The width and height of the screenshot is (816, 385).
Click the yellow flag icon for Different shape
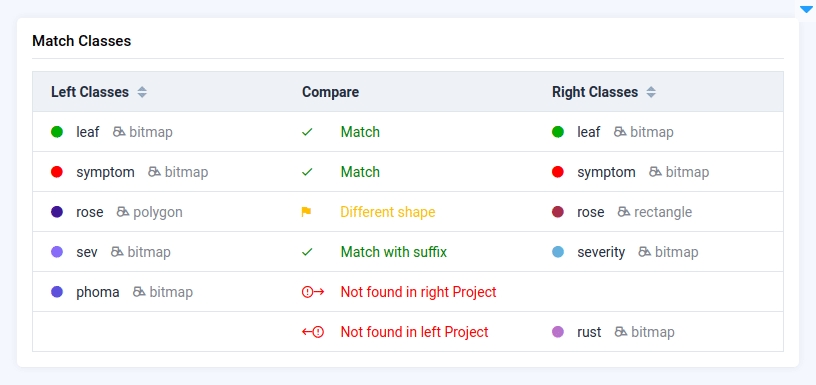(306, 212)
